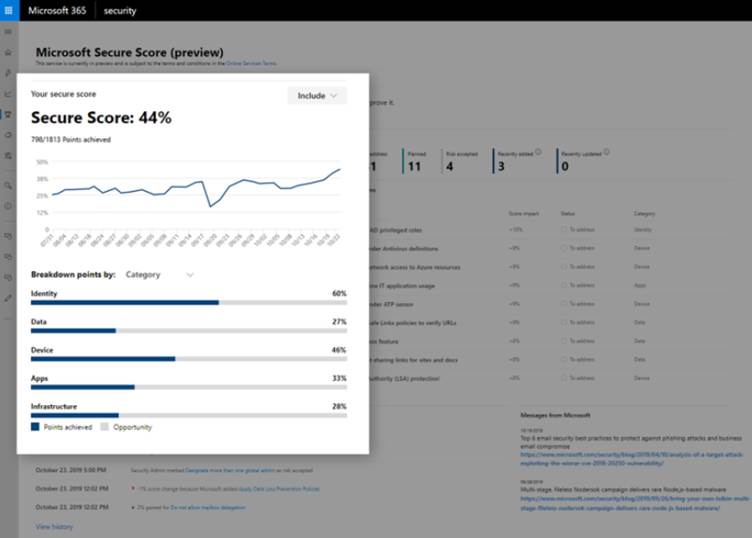752x538 pixels.
Task: Open the Online Services Terms link
Action: pos(251,63)
